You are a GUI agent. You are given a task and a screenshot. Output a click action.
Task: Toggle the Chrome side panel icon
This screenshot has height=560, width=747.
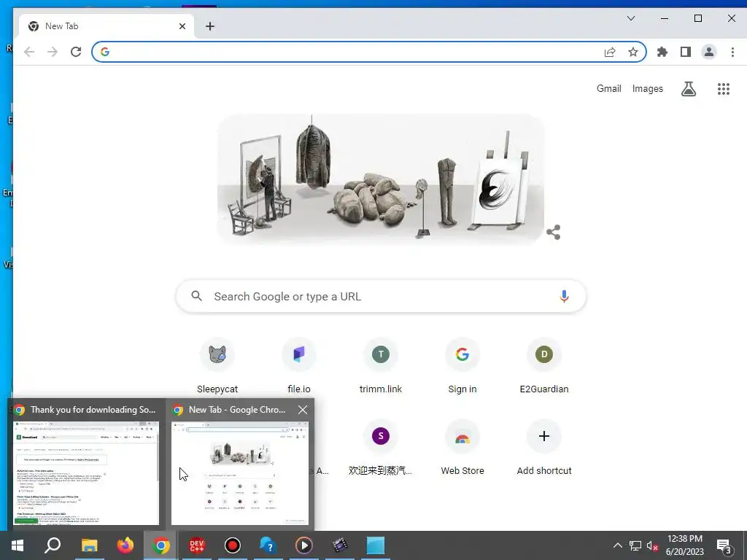686,52
